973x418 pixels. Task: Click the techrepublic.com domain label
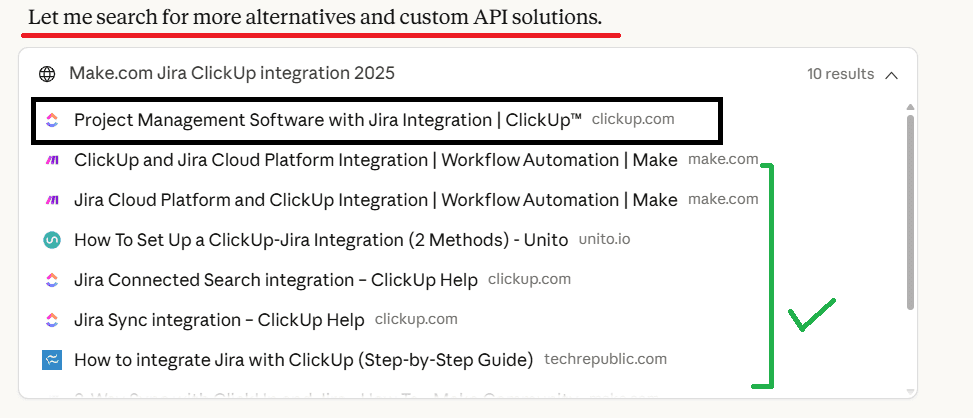pyautogui.click(x=605, y=359)
